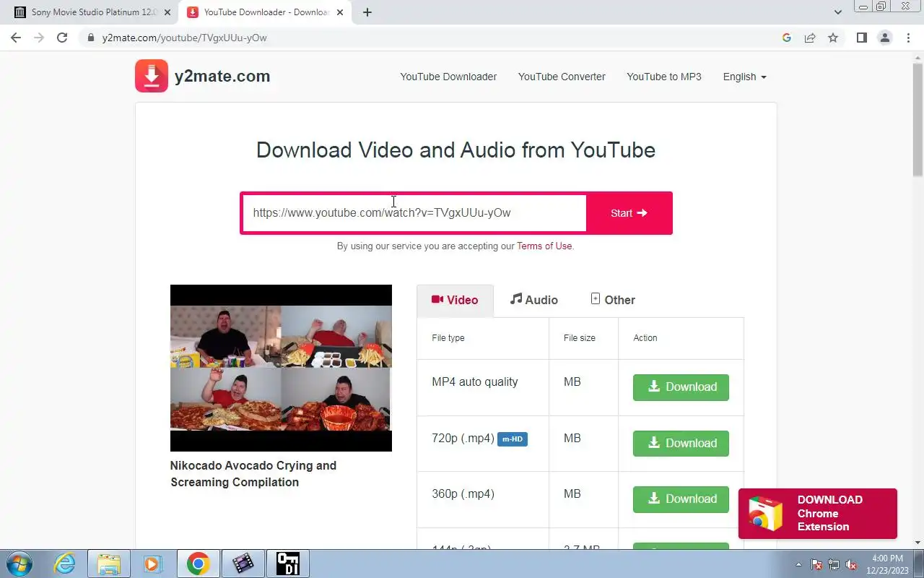
Task: Open the taskbar clock showing 4:00 PM
Action: [x=888, y=564]
